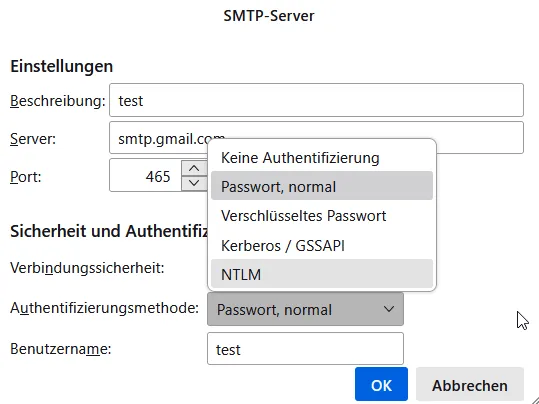Confirm settings with the OK button

[381, 385]
